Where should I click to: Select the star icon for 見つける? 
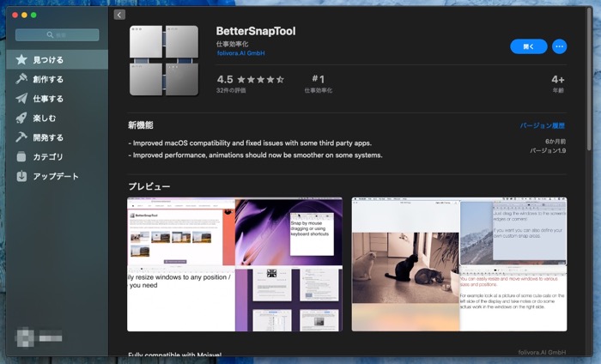21,59
